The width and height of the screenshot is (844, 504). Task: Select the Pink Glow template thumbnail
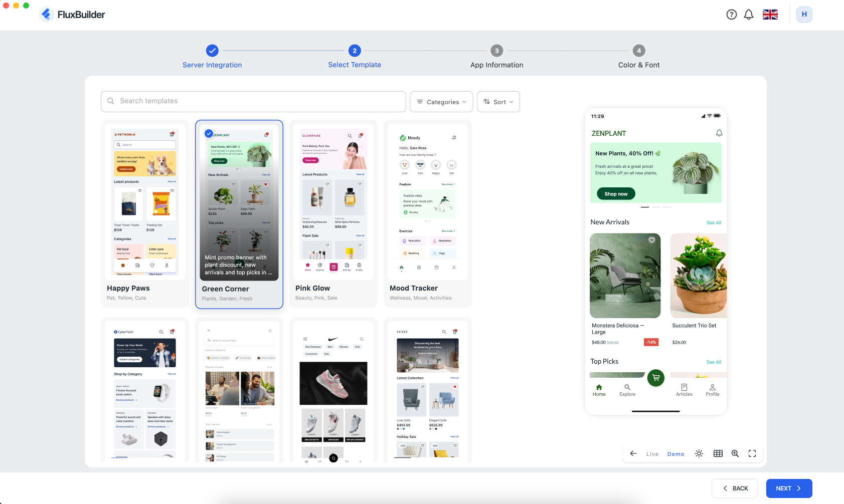coord(333,201)
